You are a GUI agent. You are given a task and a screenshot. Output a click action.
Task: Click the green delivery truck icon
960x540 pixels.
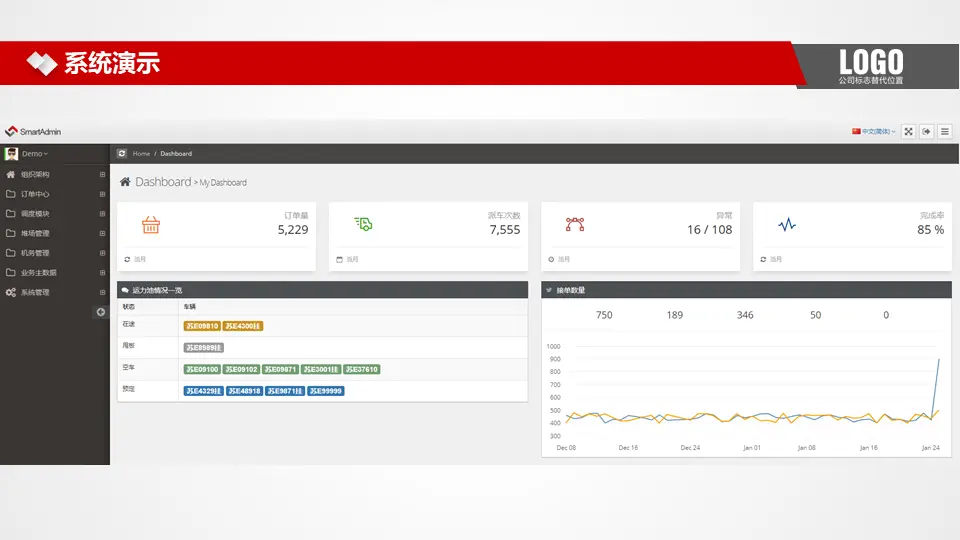tap(363, 224)
